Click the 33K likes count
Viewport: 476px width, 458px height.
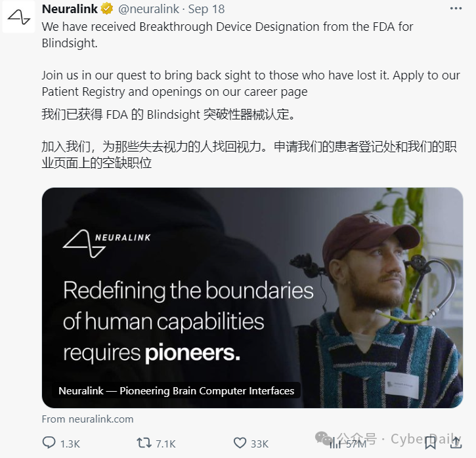(259, 444)
